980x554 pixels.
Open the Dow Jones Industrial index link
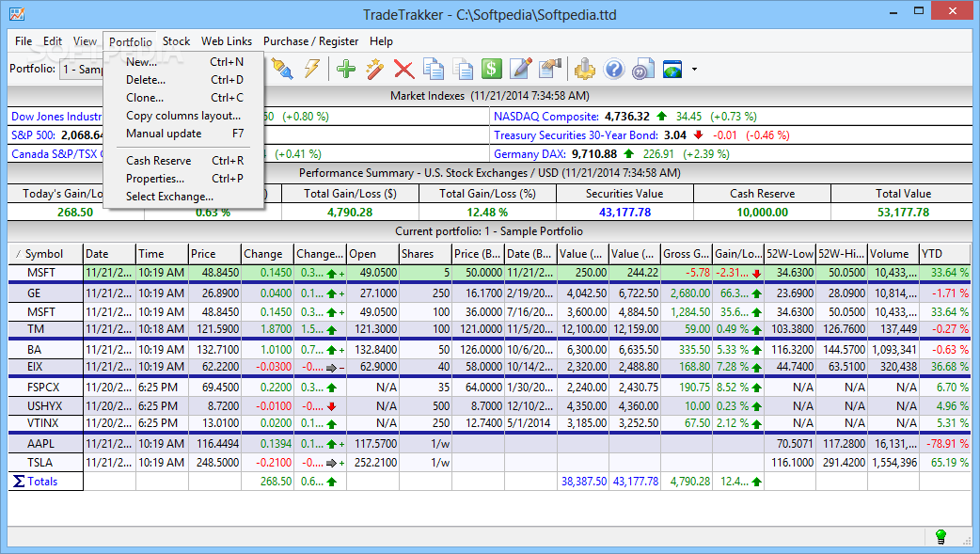coord(56,117)
